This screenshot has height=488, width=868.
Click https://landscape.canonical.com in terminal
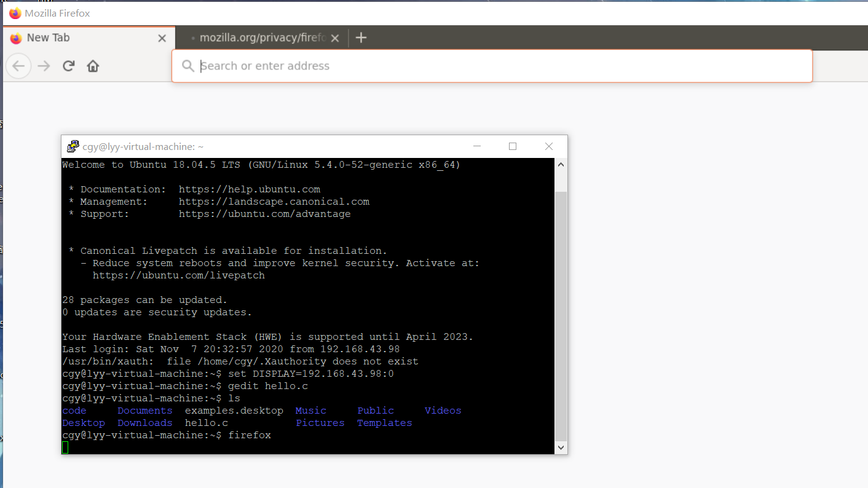pyautogui.click(x=274, y=202)
